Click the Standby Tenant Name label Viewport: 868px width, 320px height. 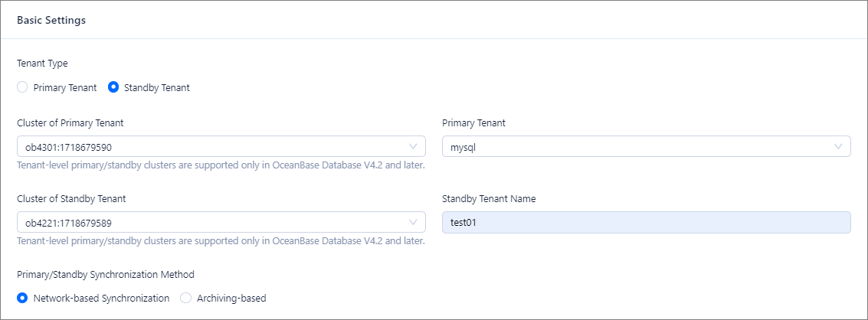[x=489, y=198]
